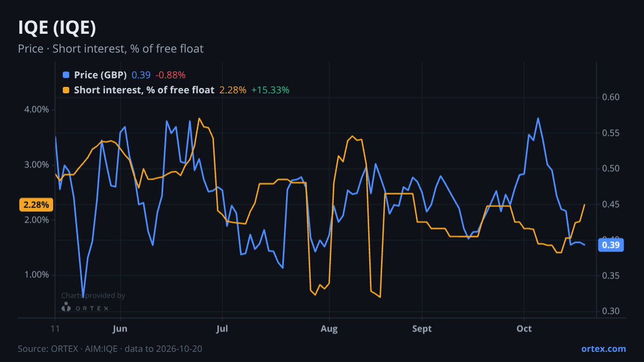
Task: Click the +15.33% short interest change value
Action: (270, 90)
